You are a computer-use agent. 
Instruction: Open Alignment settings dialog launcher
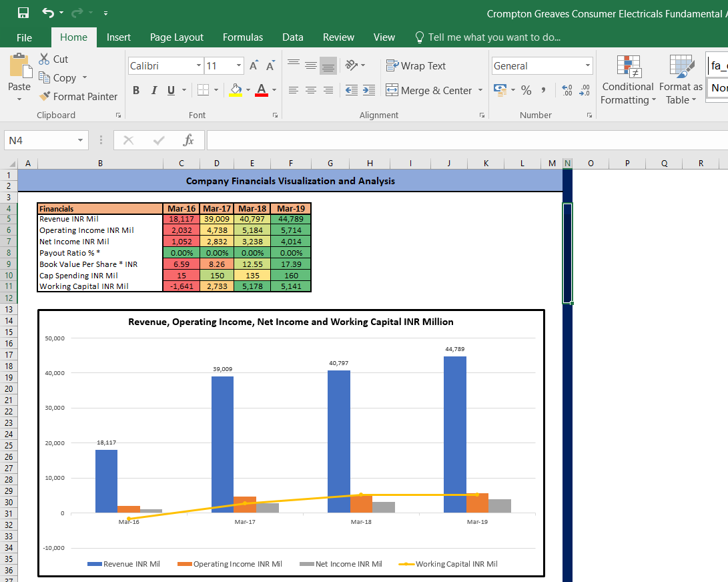tap(482, 115)
